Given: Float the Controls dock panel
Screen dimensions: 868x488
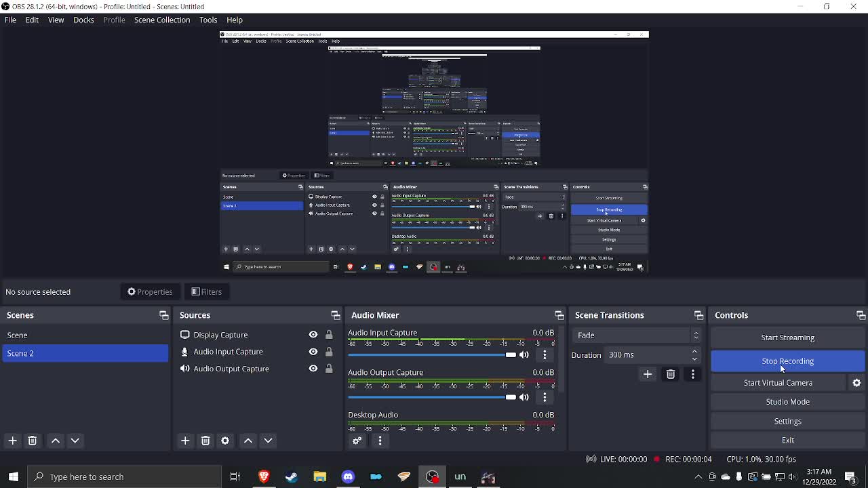Looking at the screenshot, I should [861, 315].
